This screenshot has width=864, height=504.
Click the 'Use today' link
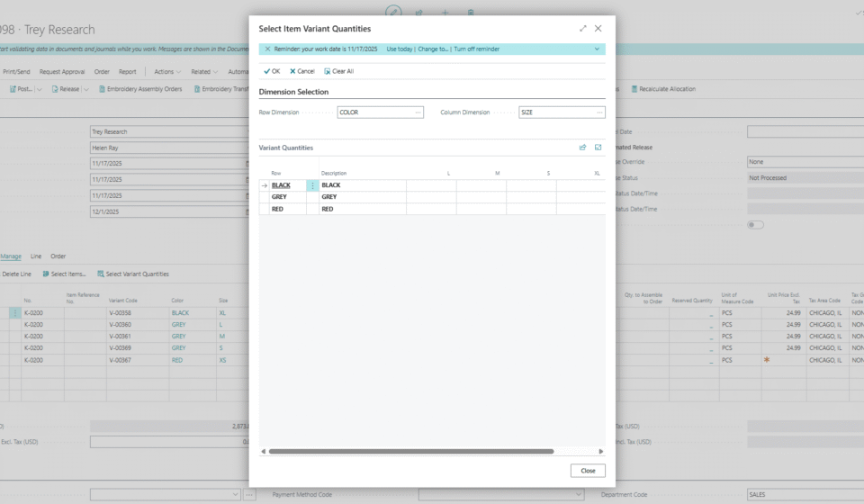(x=399, y=49)
